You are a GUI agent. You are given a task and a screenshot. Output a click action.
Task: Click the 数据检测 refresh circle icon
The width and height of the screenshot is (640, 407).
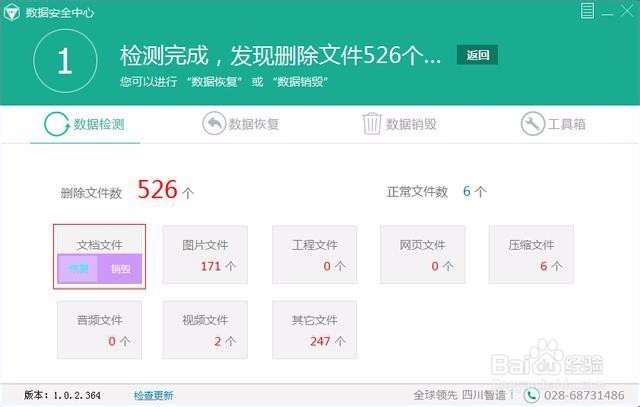[57, 124]
